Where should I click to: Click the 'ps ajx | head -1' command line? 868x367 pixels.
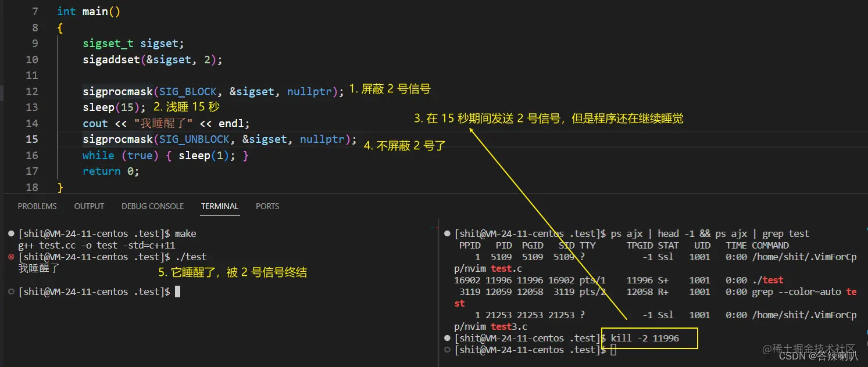pos(710,233)
